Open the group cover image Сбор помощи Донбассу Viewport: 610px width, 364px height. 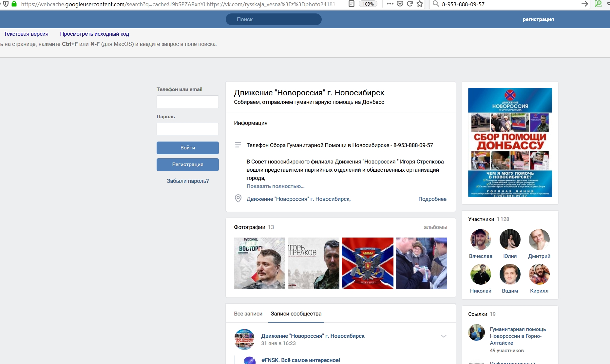(510, 143)
